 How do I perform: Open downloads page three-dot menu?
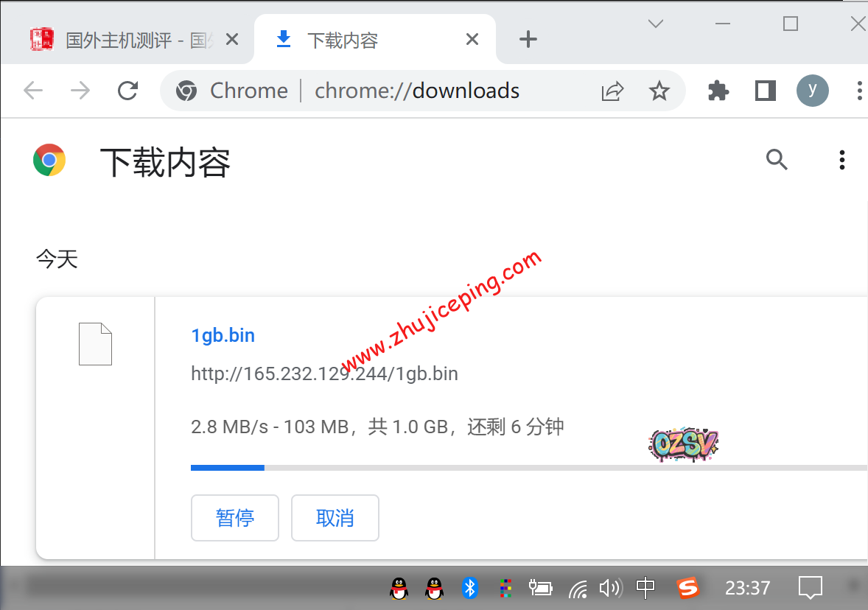841,159
